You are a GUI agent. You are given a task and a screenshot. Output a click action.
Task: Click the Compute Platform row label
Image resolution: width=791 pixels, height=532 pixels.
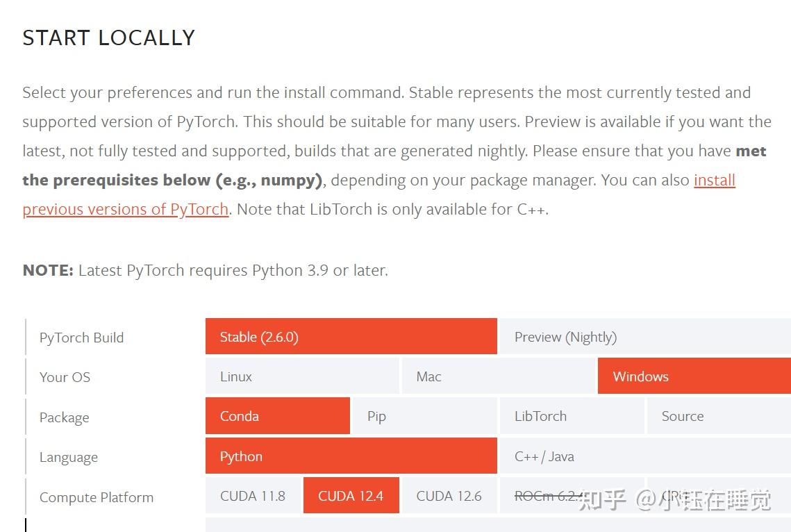(x=96, y=497)
